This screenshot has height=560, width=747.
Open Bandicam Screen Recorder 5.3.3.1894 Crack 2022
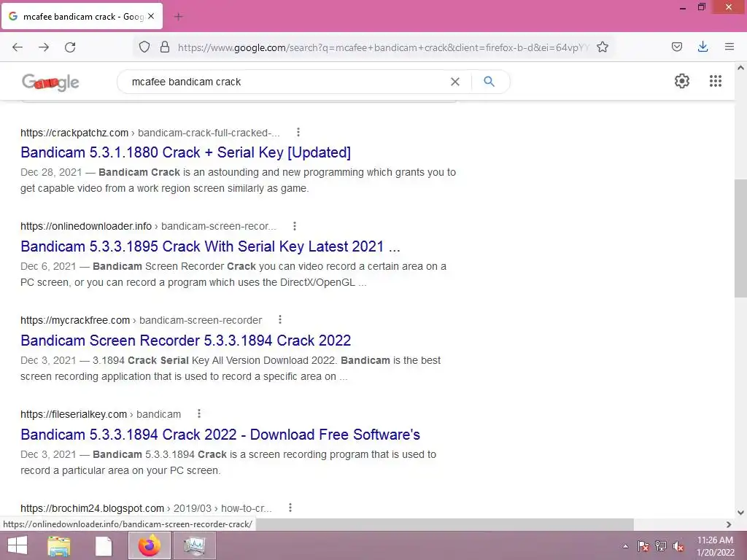pyautogui.click(x=186, y=341)
